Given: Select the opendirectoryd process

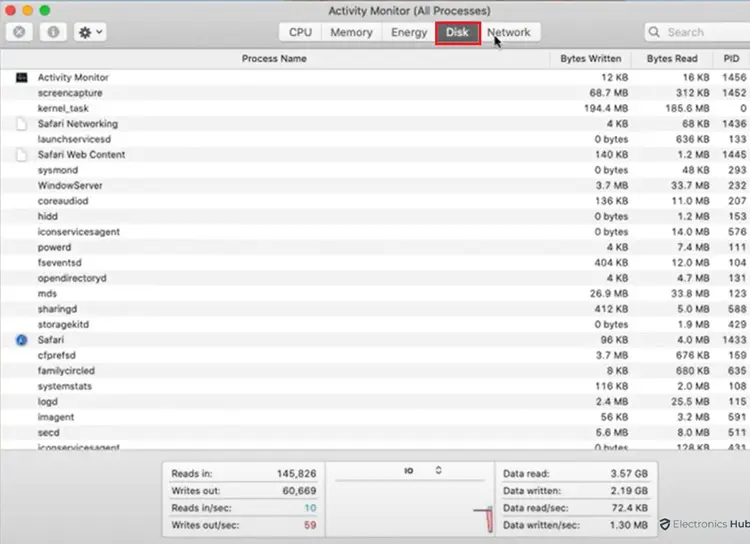Looking at the screenshot, I should pos(375,278).
